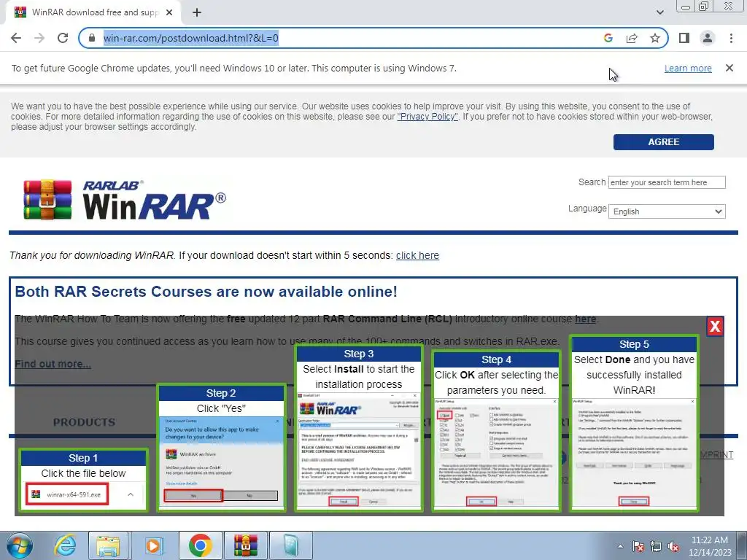Click the WinRAR logo
747x560 pixels.
[x=125, y=200]
